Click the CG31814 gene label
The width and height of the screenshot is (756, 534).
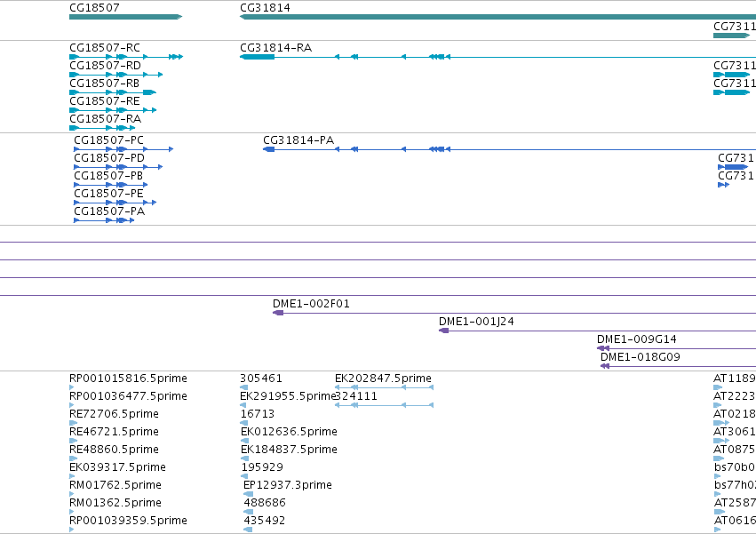(266, 8)
